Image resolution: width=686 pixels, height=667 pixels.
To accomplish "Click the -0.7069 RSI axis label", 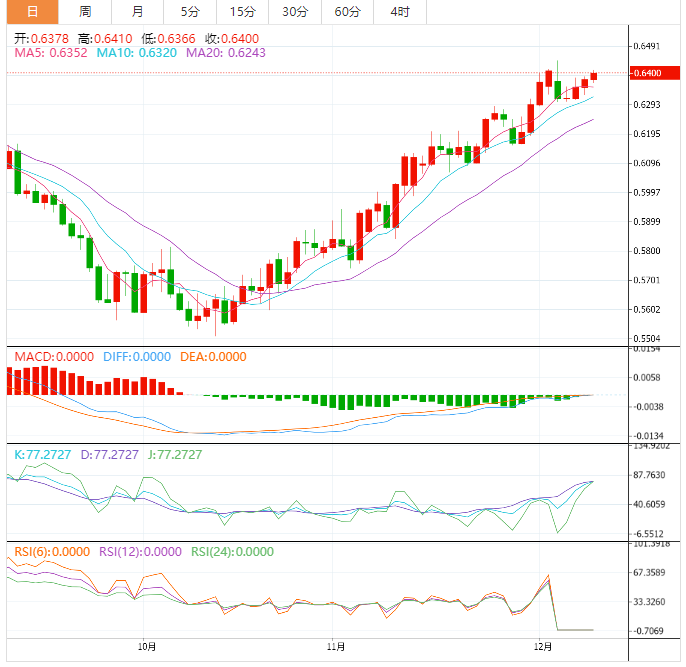I will pos(648,631).
